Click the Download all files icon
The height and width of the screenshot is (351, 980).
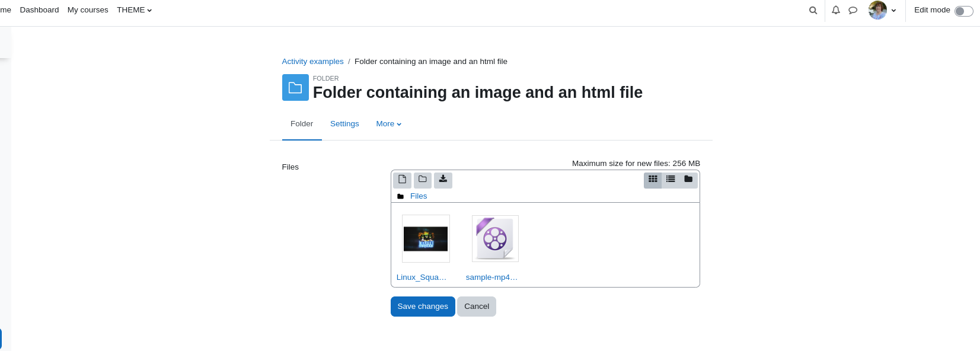coord(443,180)
